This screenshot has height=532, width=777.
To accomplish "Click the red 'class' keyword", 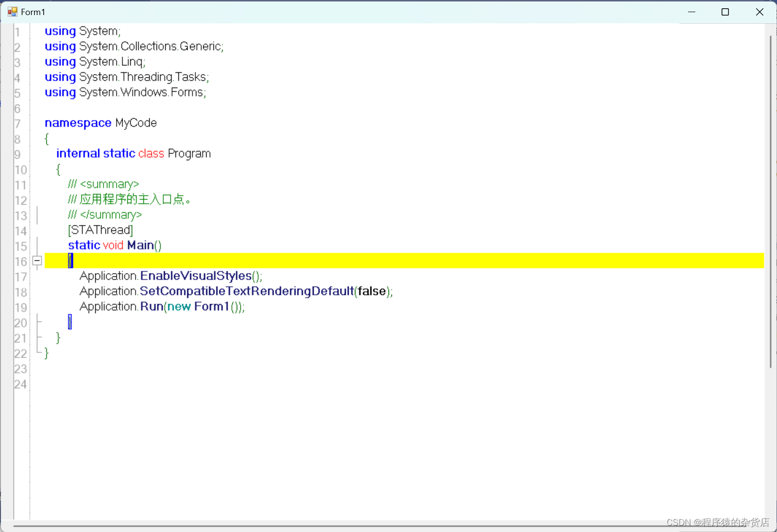I will click(151, 154).
